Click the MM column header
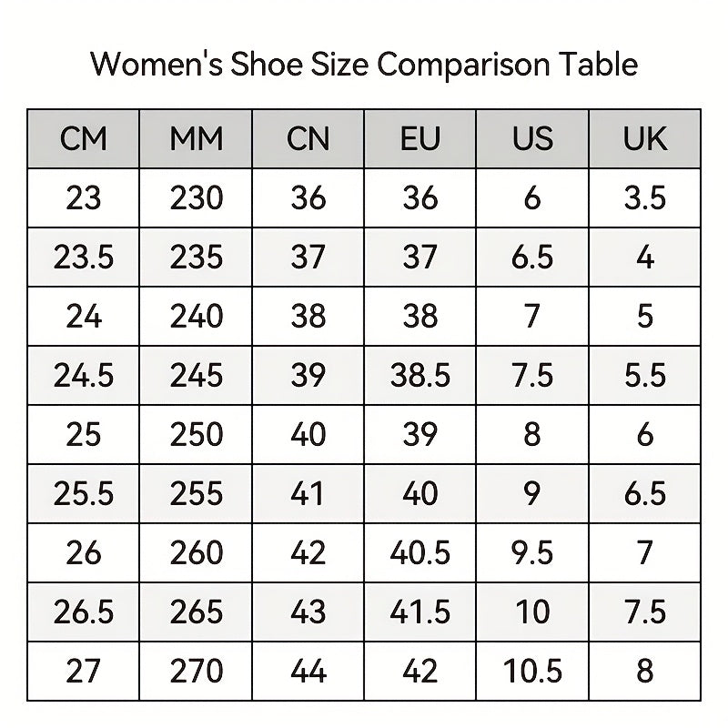Screen dimensions: 728x728 (197, 139)
